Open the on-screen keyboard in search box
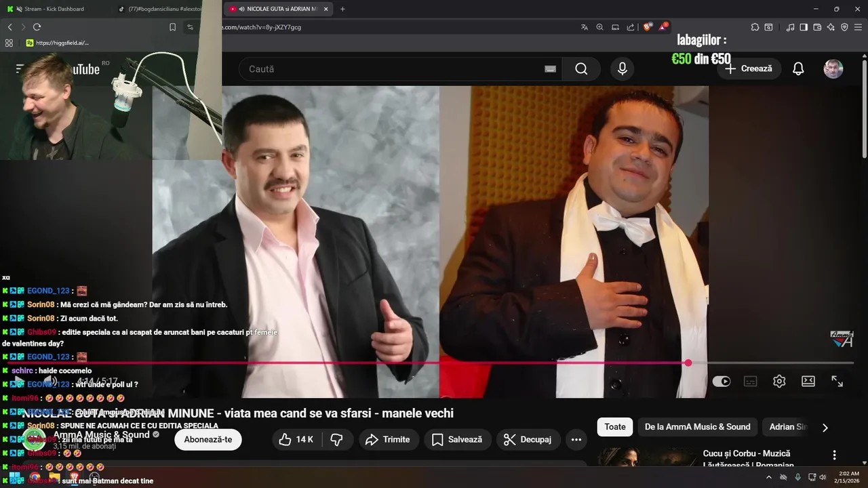The image size is (868, 488). pos(550,69)
